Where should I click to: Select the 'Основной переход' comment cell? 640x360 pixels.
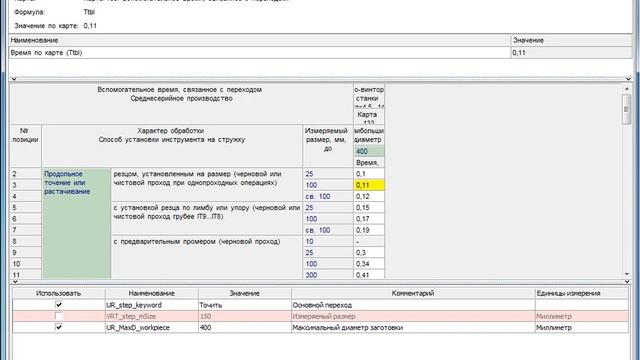click(413, 305)
